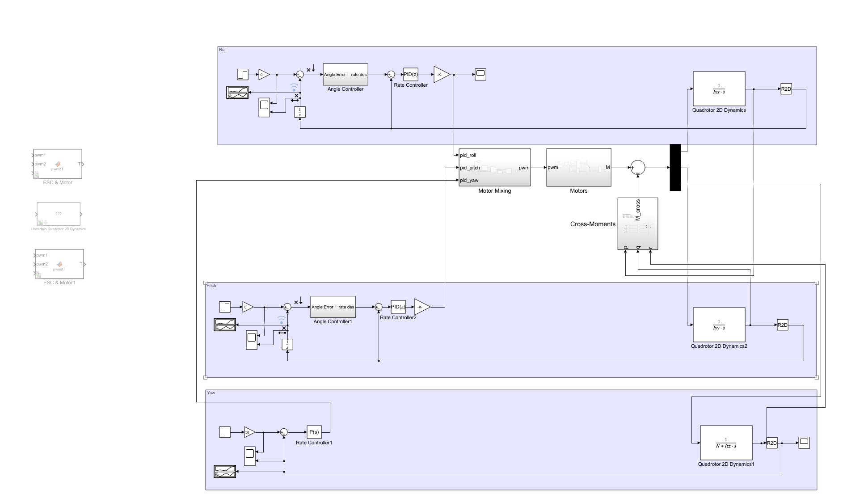Viewport: 868px width, 498px height.
Task: Click the ESC & Motor commented block
Action: 58,164
